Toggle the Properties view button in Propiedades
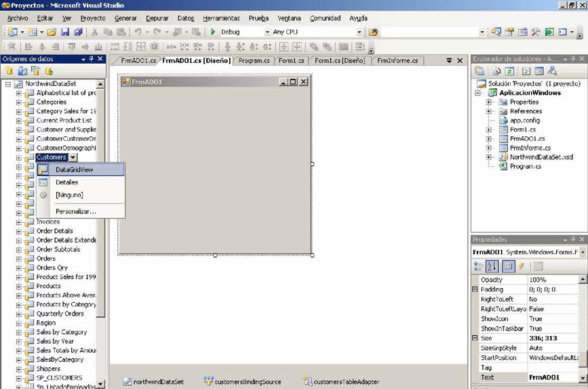Image resolution: width=588 pixels, height=389 pixels. (508, 266)
